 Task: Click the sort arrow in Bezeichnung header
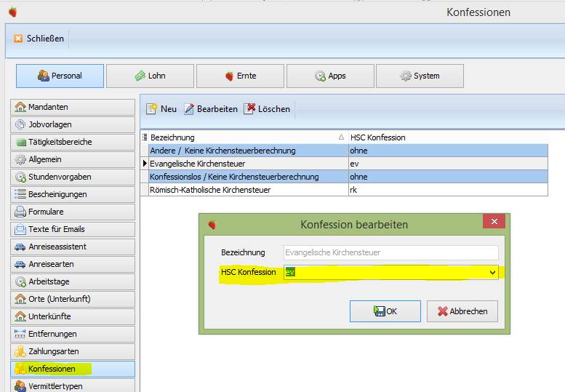point(341,137)
